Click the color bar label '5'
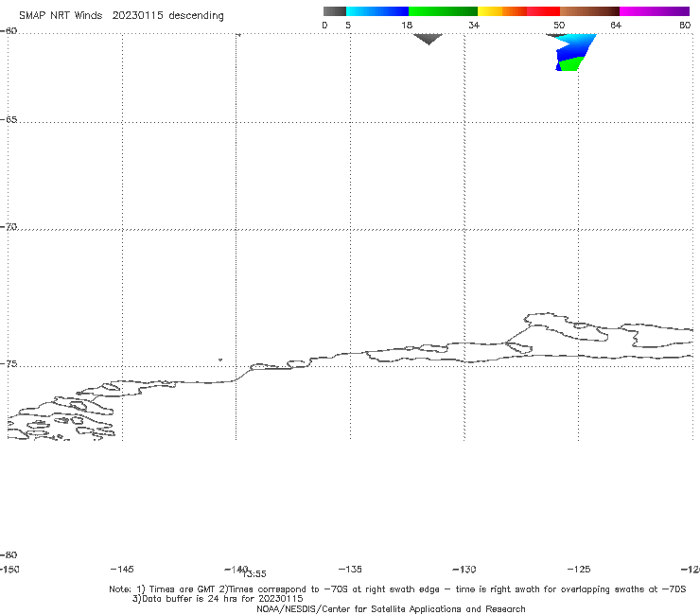Image resolution: width=700 pixels, height=615 pixels. [348, 25]
